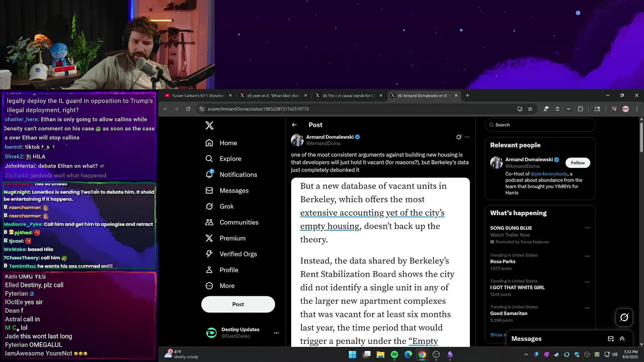
Task: Click the Chrome address bar URL
Action: pos(258,109)
